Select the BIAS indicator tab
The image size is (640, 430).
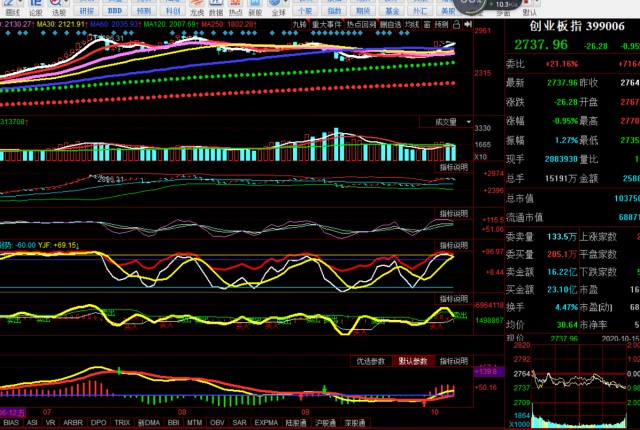(x=12, y=423)
